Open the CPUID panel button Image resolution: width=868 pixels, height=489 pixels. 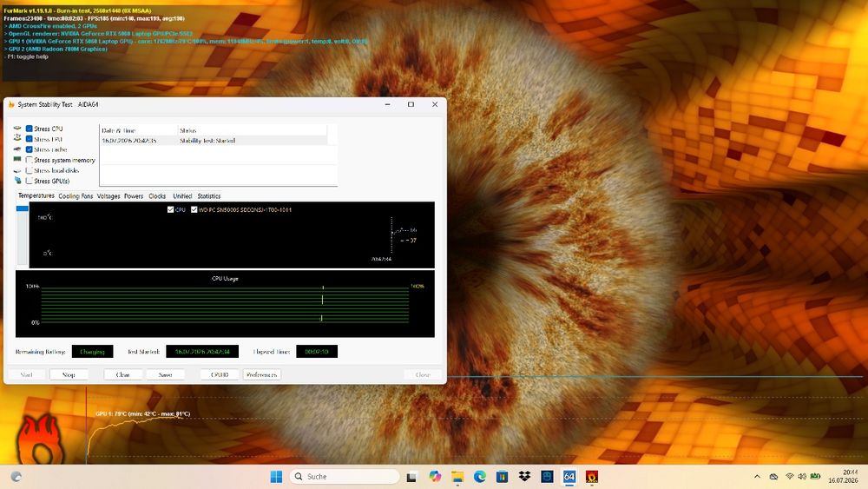tap(220, 375)
